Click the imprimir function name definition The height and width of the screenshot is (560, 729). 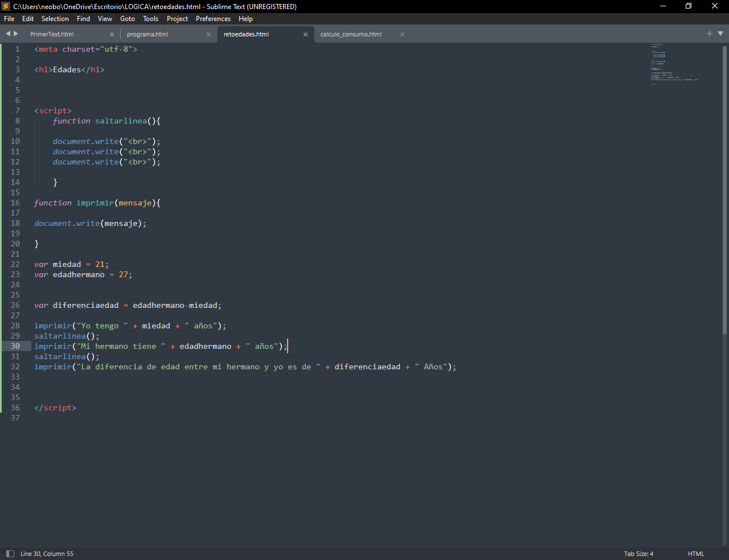click(x=95, y=203)
